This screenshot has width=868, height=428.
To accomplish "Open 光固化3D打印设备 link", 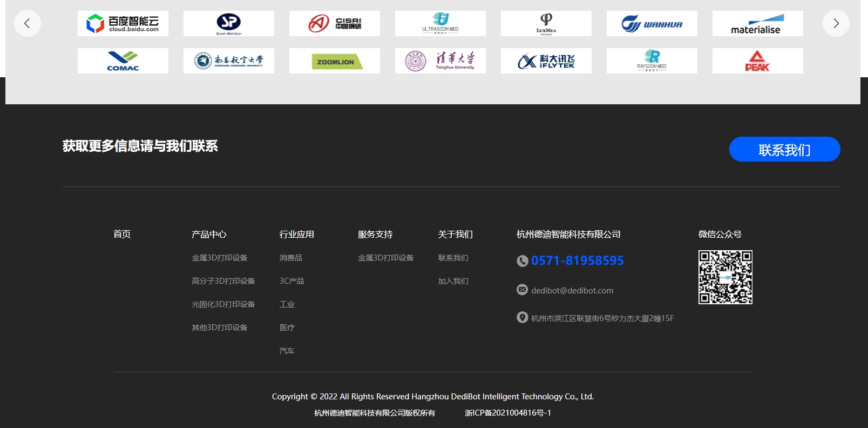I will pos(223,304).
